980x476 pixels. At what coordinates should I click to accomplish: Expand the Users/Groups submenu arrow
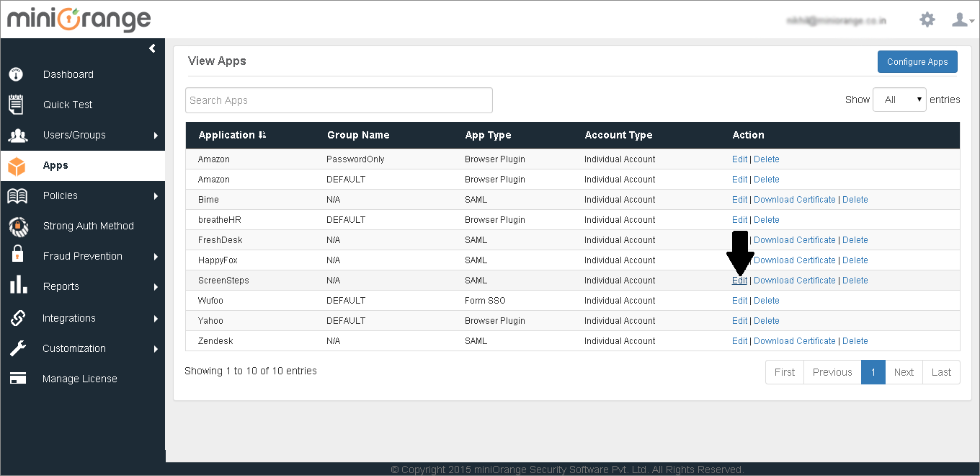click(x=156, y=135)
